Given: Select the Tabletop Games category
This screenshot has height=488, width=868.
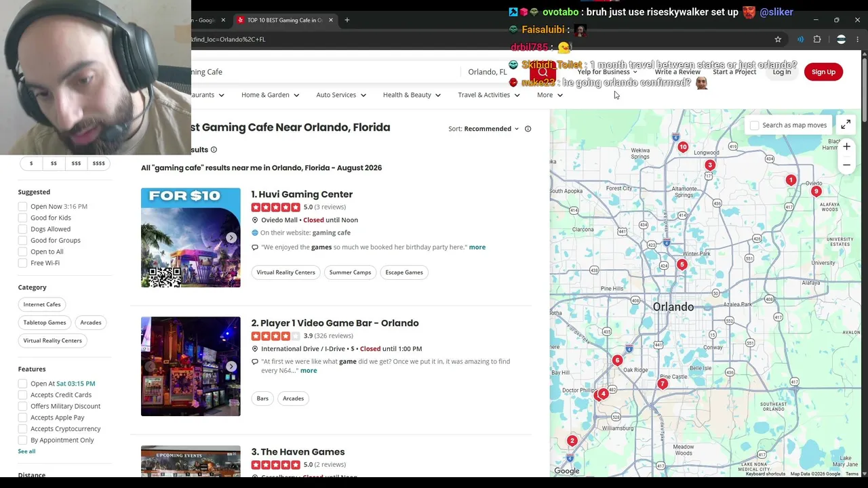Looking at the screenshot, I should point(45,323).
